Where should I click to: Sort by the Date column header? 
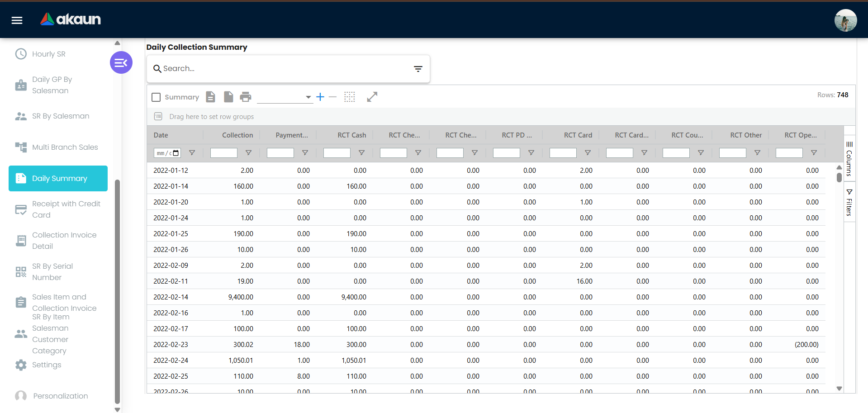pos(161,135)
